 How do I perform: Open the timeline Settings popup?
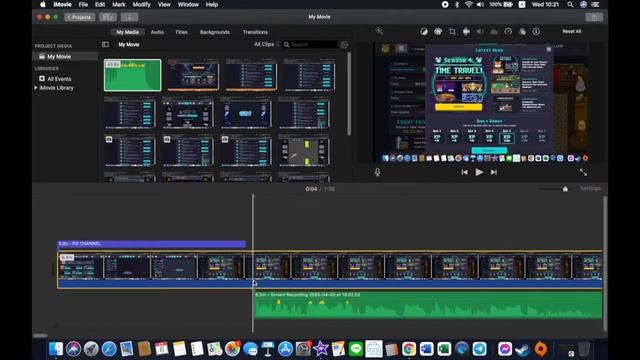590,188
